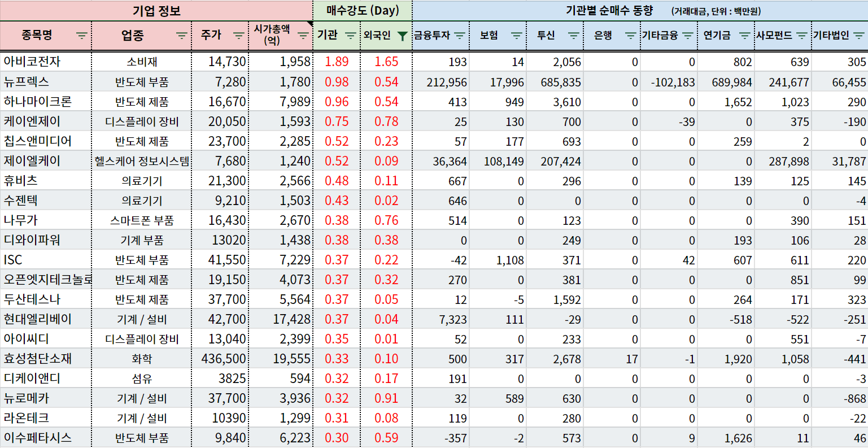Viewport: 868px width, 448px height.
Task: Select the 기업 정보 header cell
Action: pyautogui.click(x=156, y=11)
